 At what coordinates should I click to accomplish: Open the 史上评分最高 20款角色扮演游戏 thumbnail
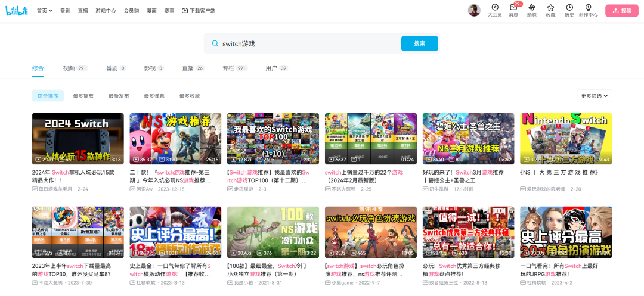point(566,232)
